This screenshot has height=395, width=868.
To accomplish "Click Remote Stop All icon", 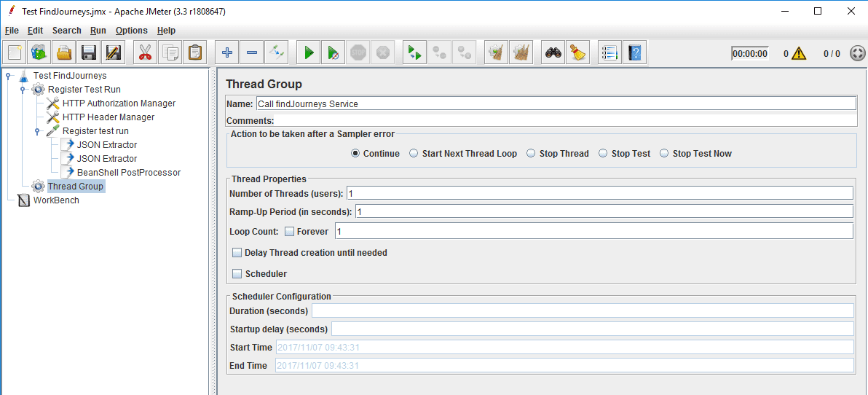I will (439, 53).
